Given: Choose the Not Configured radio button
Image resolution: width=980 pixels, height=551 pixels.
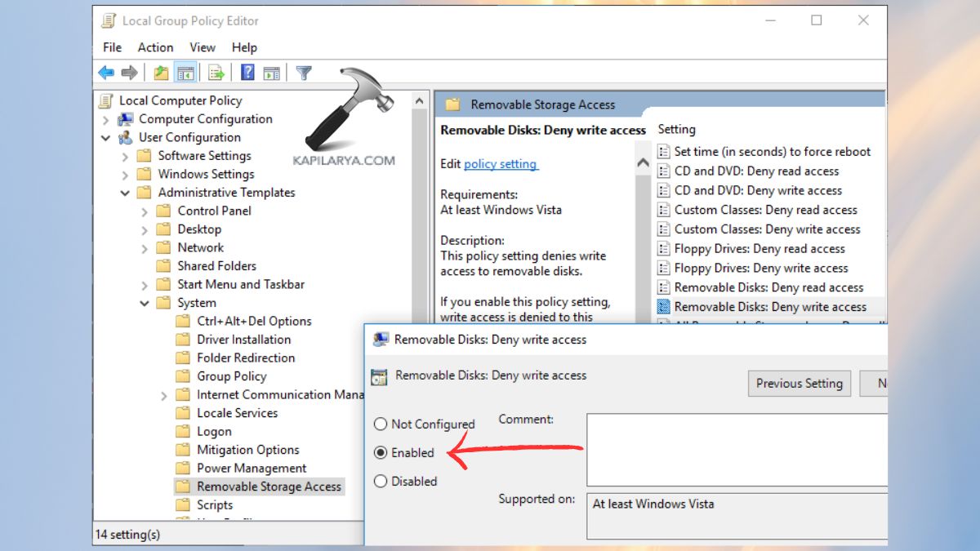Looking at the screenshot, I should tap(380, 424).
